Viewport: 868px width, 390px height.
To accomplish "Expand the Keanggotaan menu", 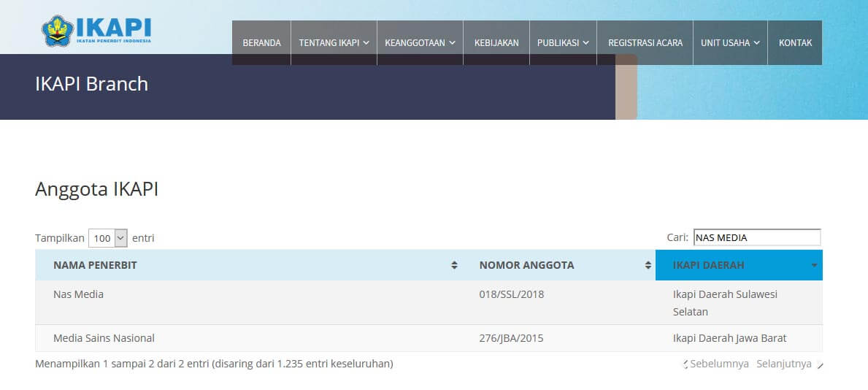I will [420, 43].
